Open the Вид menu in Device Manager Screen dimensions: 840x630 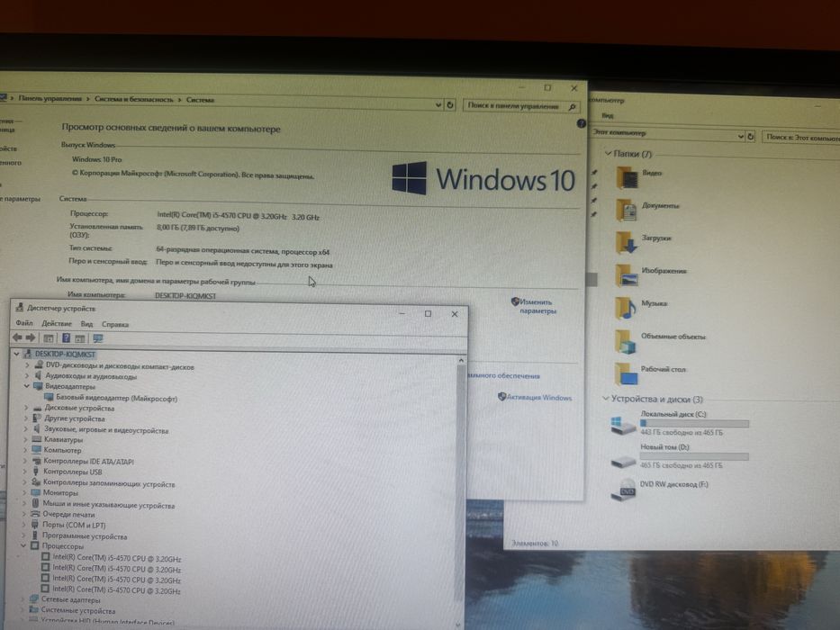tap(86, 324)
